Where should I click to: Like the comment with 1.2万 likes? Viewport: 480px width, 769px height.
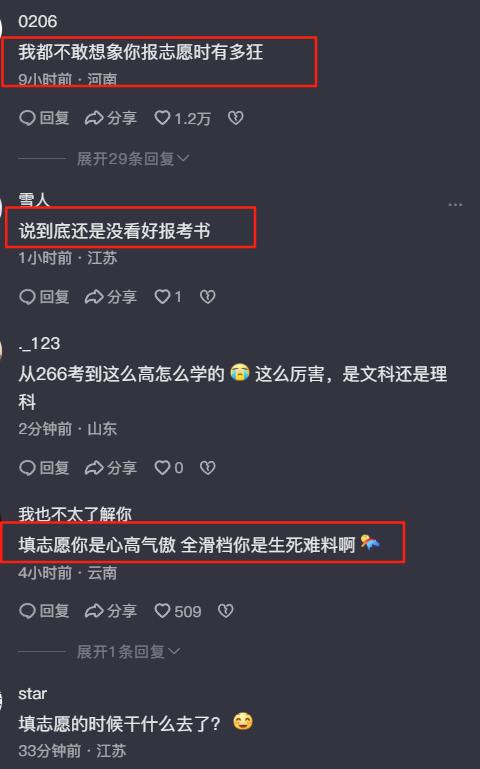coord(182,118)
